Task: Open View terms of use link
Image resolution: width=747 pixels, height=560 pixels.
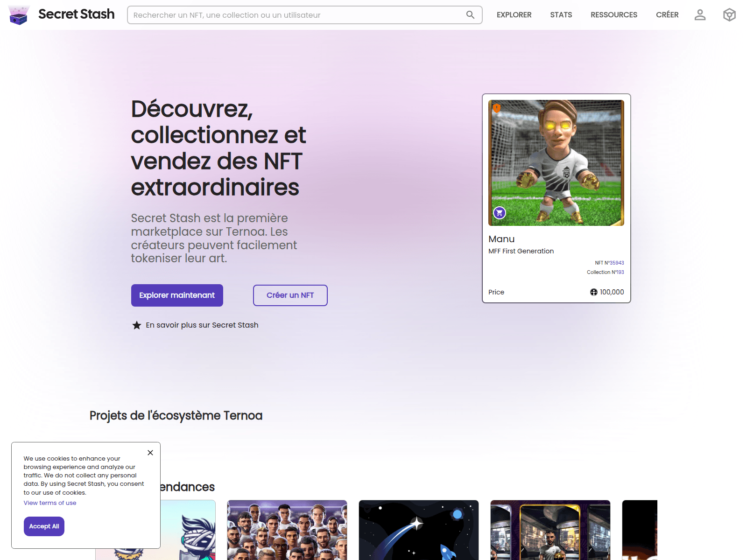Action: click(x=50, y=503)
